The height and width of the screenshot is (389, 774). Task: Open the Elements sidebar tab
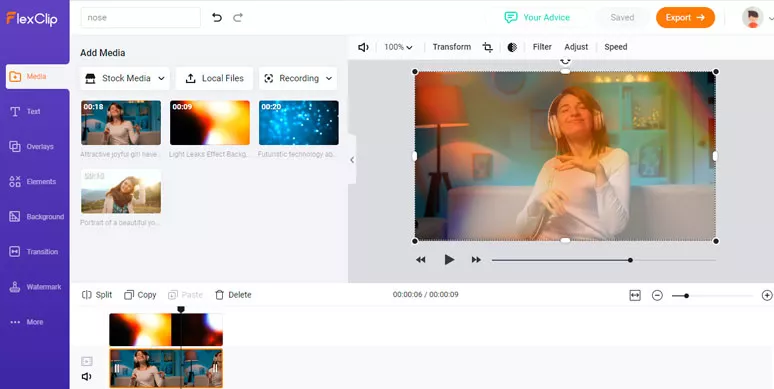point(32,182)
